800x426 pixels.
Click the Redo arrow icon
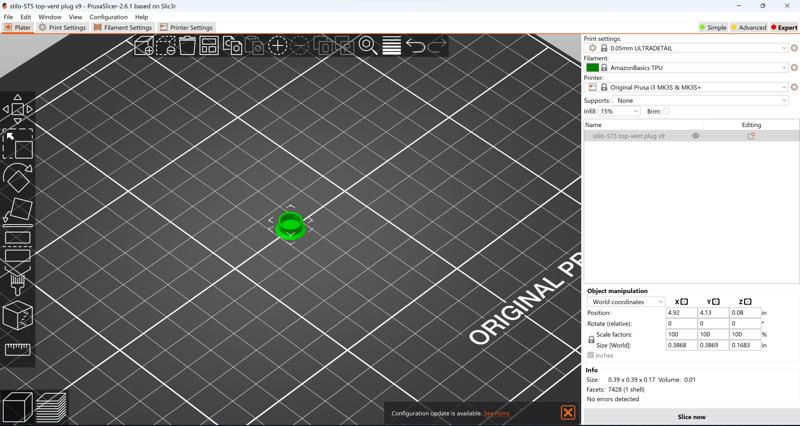pos(437,45)
